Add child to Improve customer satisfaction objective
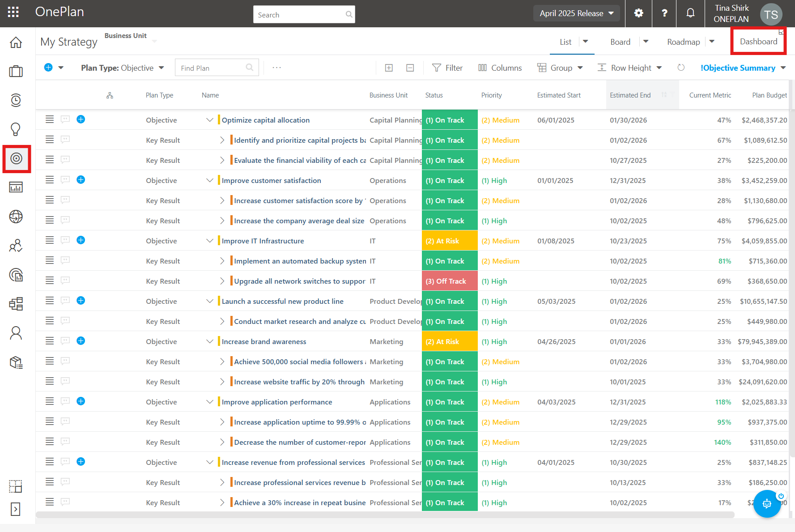 pos(81,180)
